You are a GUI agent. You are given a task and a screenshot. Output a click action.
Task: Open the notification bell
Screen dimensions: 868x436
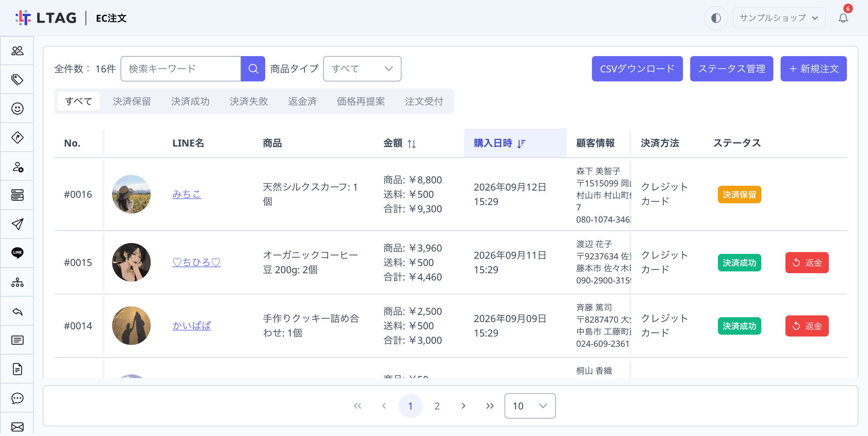point(843,18)
